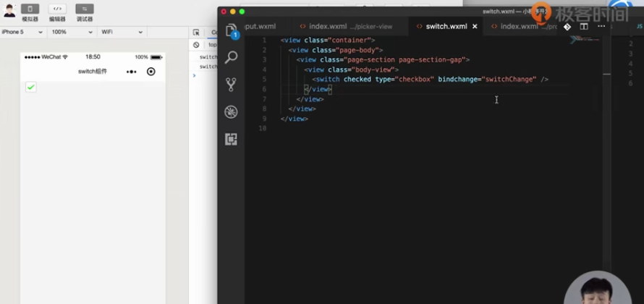The width and height of the screenshot is (644, 304).
Task: Click the class="container" code on line 1
Action: [339, 41]
